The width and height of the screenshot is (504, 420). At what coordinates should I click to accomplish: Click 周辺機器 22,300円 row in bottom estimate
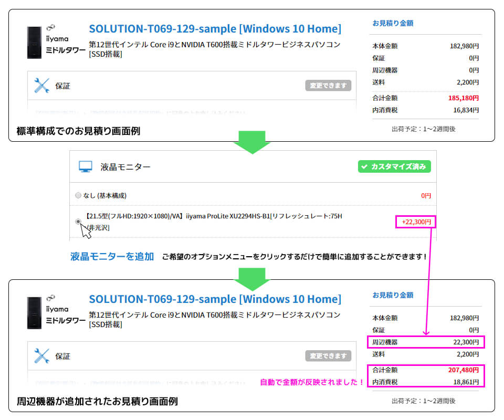tap(426, 342)
